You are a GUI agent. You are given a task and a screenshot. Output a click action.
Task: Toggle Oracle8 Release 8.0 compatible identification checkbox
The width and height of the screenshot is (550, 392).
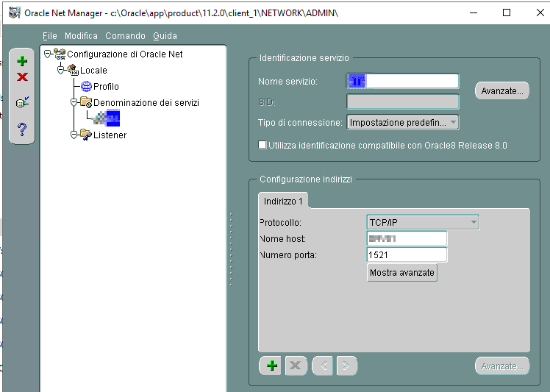coord(262,145)
